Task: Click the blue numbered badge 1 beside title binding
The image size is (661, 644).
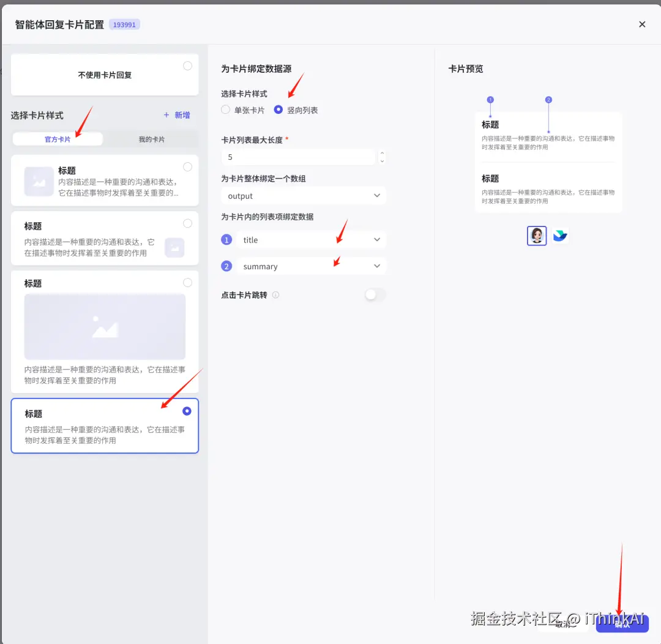Action: point(226,239)
